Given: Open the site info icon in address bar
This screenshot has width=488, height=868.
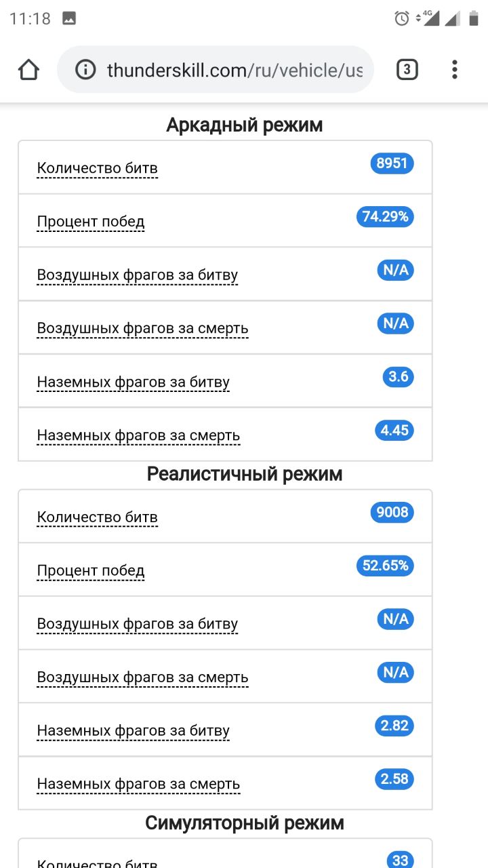Looking at the screenshot, I should (x=85, y=69).
